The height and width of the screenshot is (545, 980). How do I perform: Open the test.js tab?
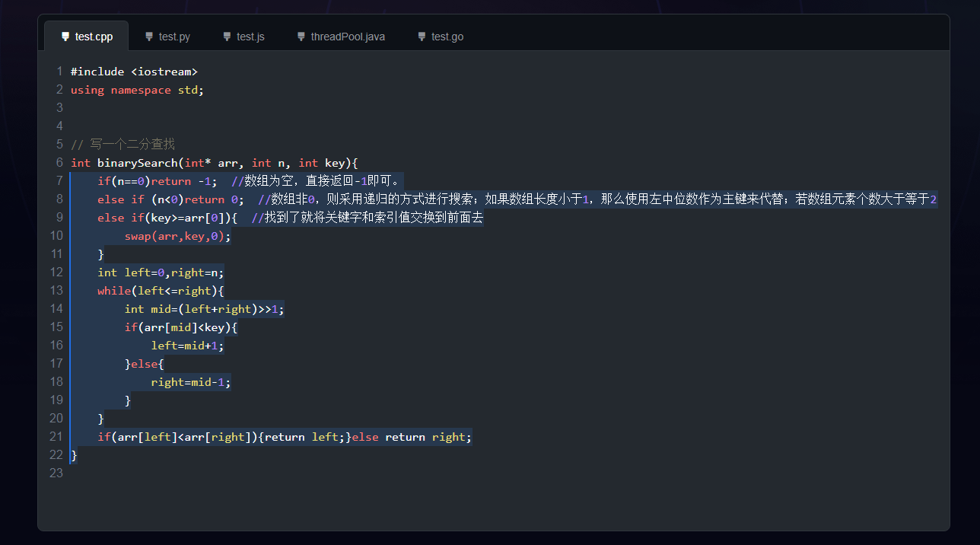[243, 37]
